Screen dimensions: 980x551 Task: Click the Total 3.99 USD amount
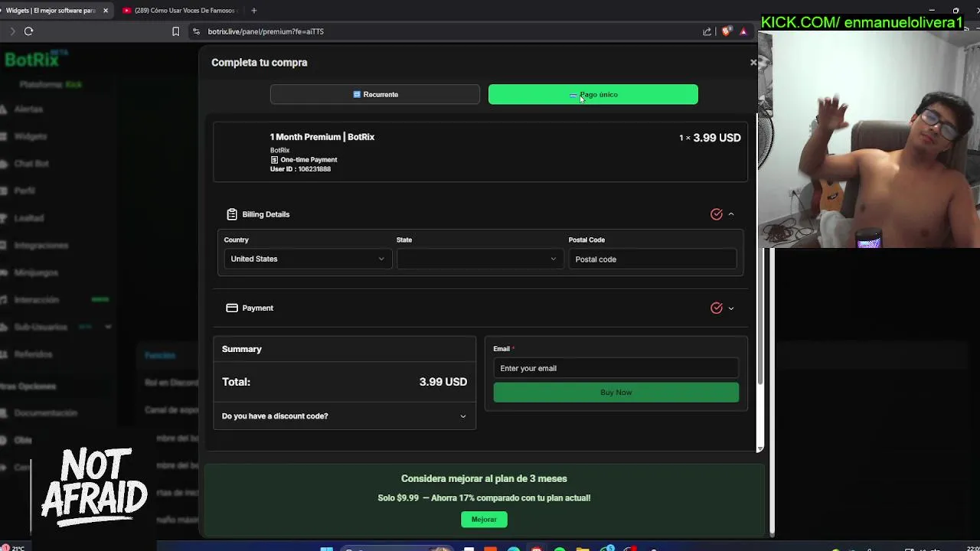click(x=443, y=382)
